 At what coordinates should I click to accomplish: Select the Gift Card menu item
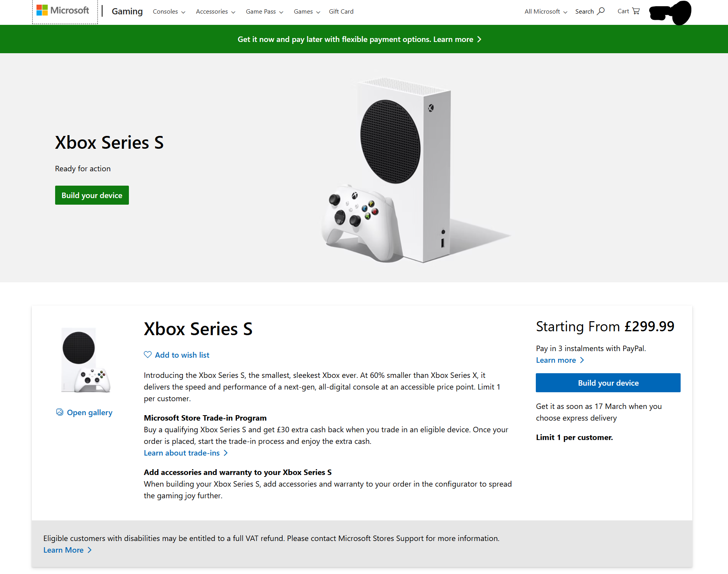[341, 12]
